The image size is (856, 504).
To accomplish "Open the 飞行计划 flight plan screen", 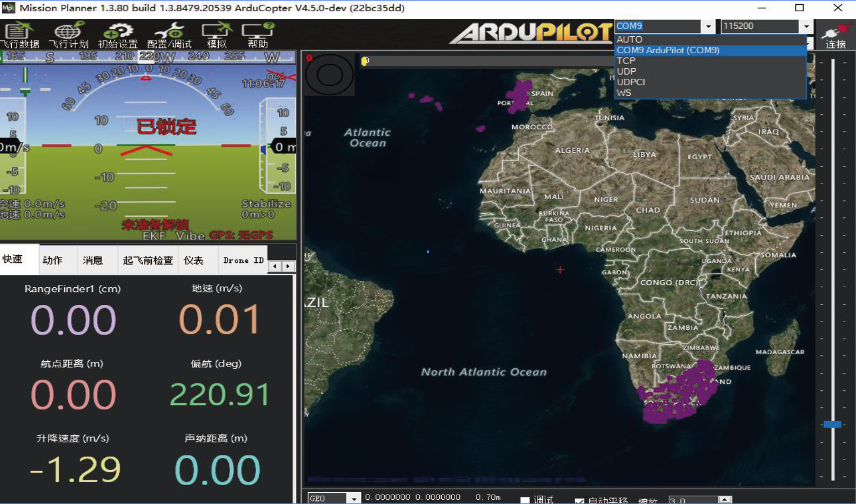I will click(68, 35).
